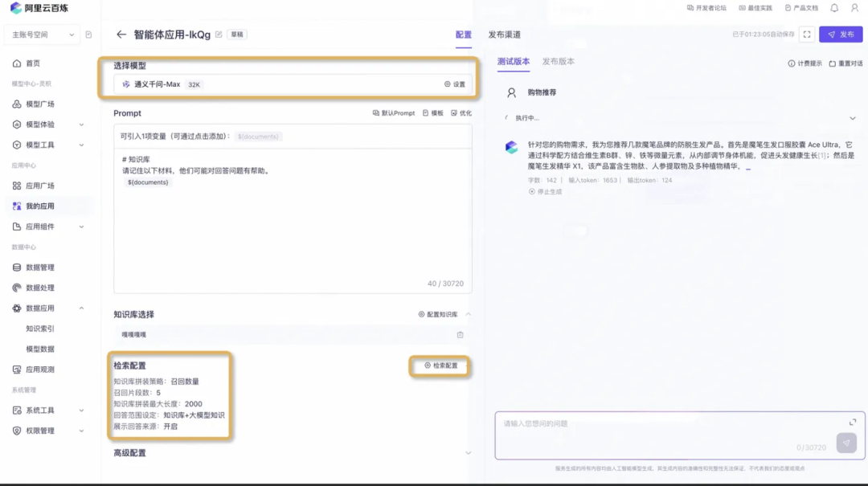Delete knowledge base 嘎嘎嘎嘎 via trash icon
Viewport: 868px width, 486px height.
tap(459, 336)
